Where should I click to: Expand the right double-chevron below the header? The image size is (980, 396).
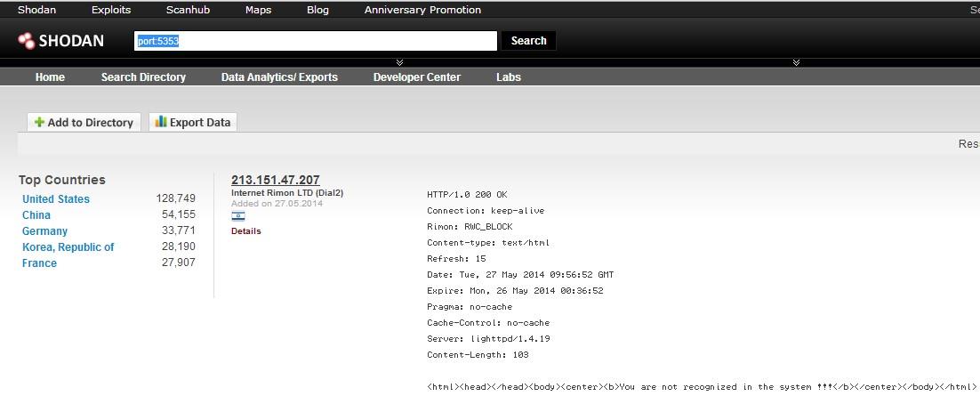pyautogui.click(x=796, y=62)
